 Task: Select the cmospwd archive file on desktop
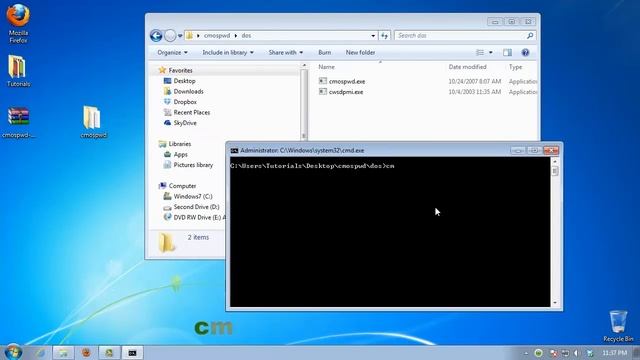point(18,122)
